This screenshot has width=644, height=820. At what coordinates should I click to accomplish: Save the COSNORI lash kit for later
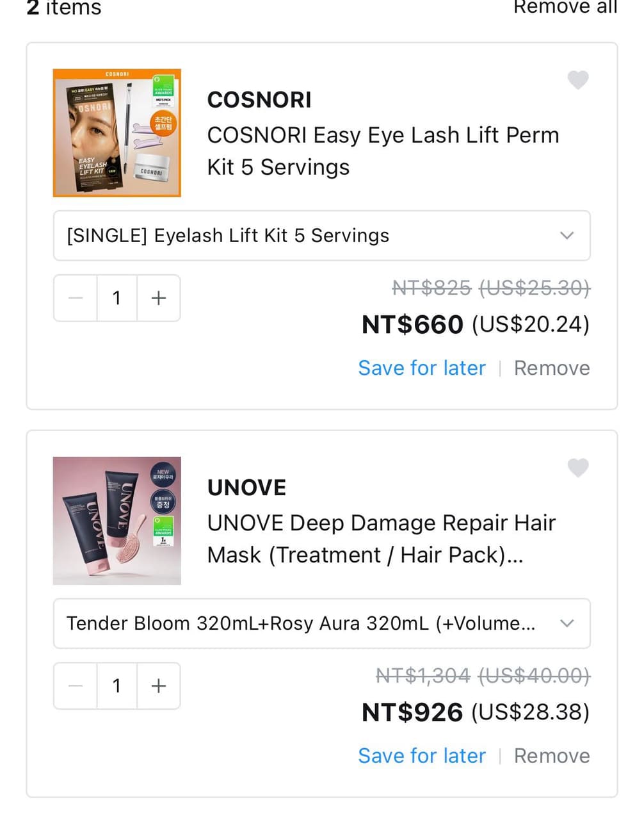click(422, 368)
